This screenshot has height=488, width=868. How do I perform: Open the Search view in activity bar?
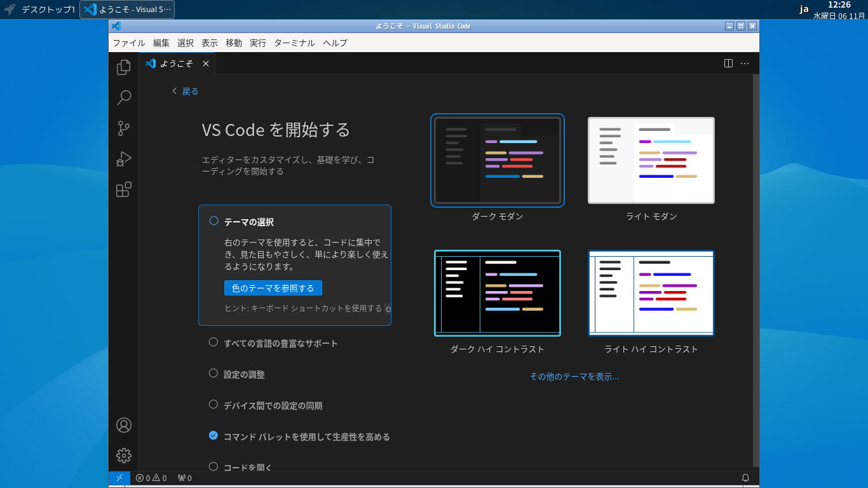(124, 98)
